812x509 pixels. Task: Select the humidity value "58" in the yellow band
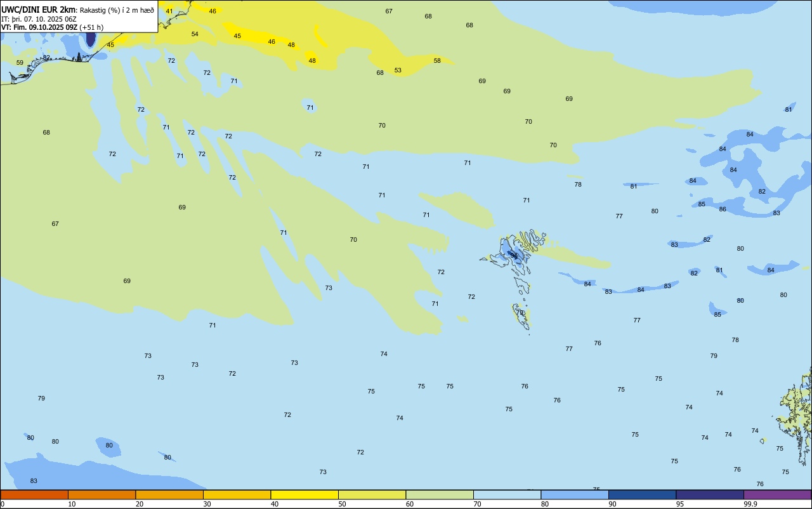[437, 61]
